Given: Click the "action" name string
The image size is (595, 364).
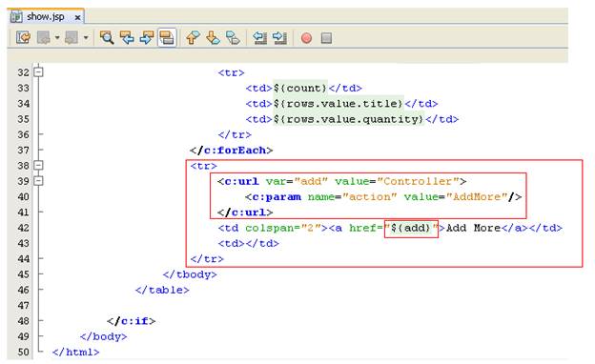Looking at the screenshot, I should [x=369, y=197].
